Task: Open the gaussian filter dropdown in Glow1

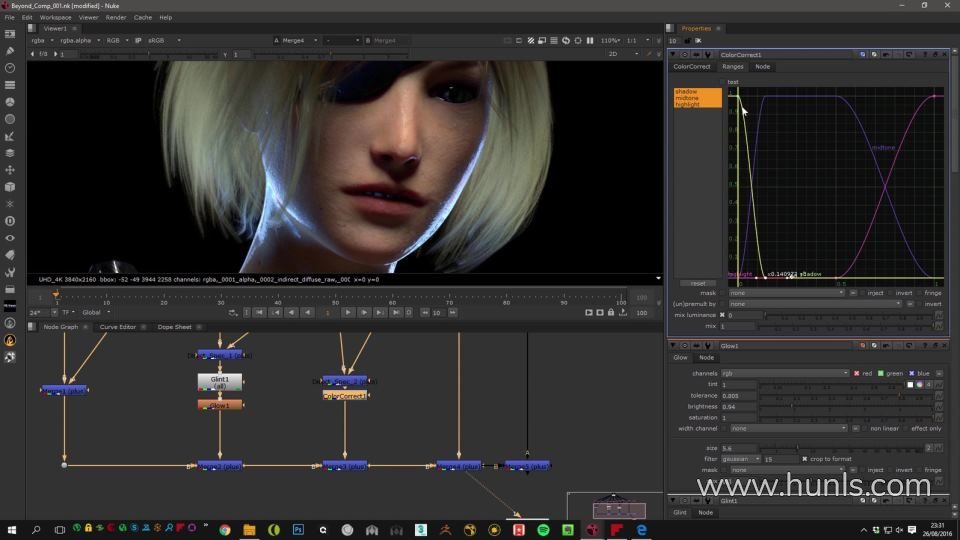Action: click(741, 459)
